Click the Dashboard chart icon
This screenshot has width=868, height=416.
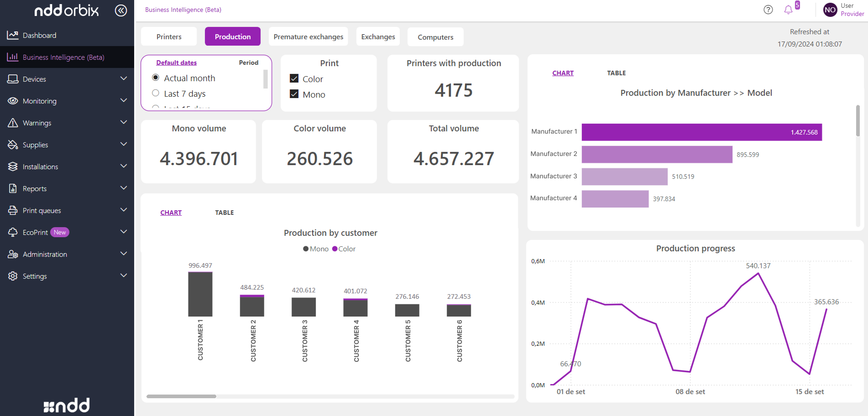click(13, 35)
